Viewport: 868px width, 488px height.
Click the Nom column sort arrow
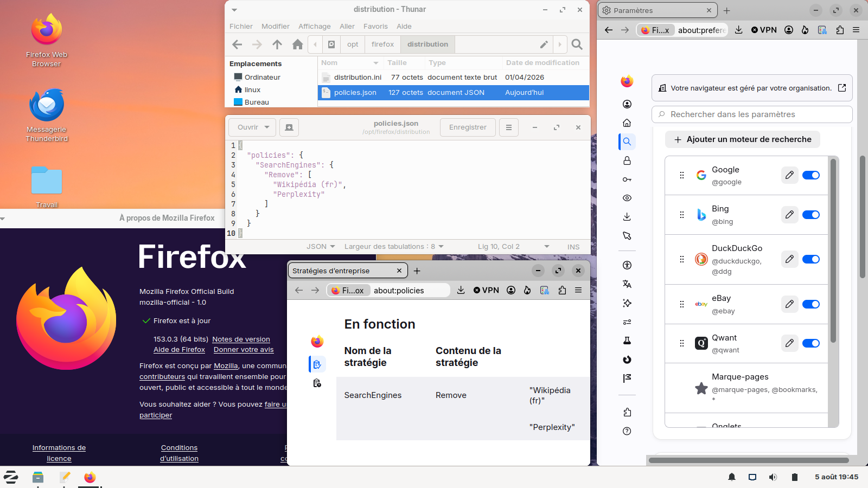(x=376, y=63)
